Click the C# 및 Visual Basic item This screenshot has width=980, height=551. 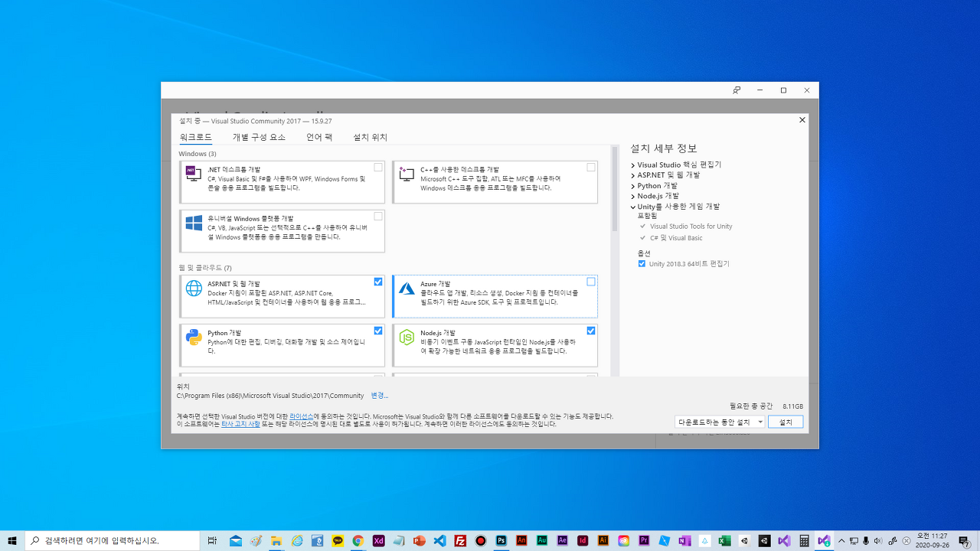676,238
